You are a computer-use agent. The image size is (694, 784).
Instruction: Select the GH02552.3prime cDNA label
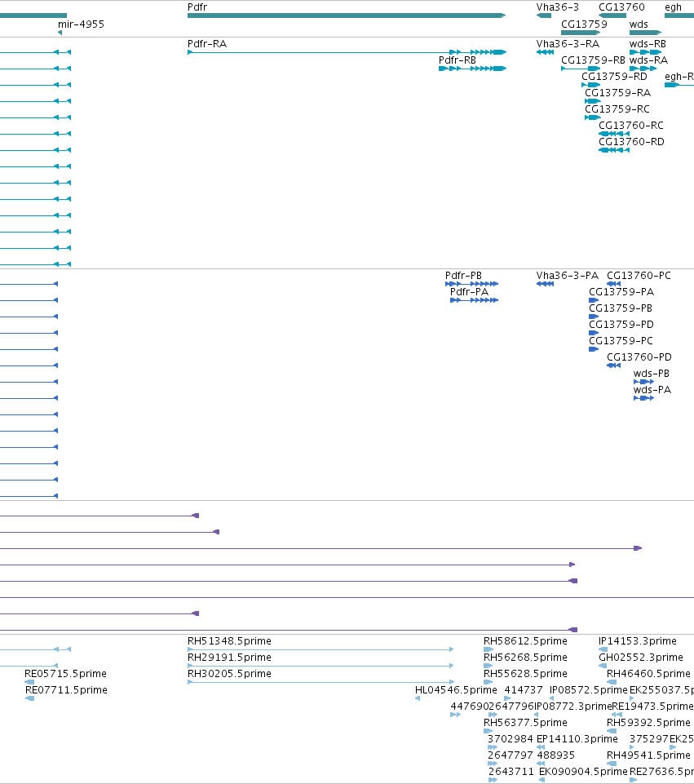pyautogui.click(x=640, y=657)
